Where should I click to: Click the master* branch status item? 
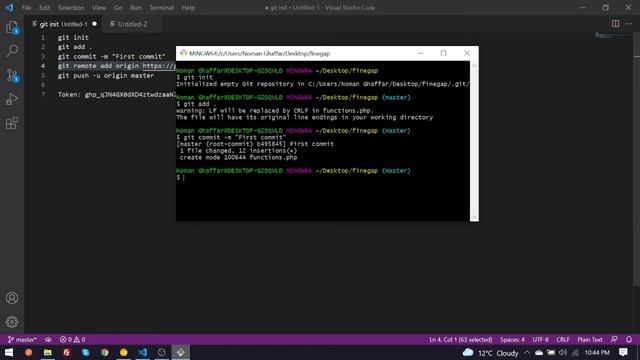(22, 339)
